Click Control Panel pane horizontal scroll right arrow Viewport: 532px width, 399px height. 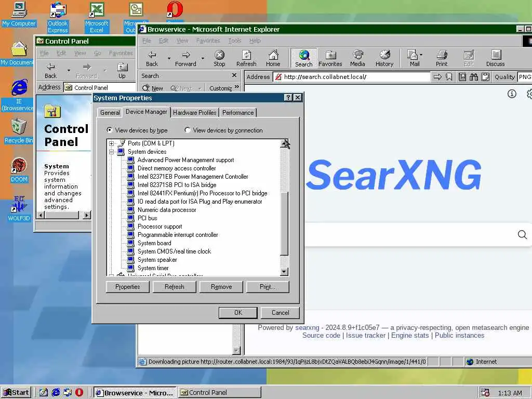pos(87,215)
